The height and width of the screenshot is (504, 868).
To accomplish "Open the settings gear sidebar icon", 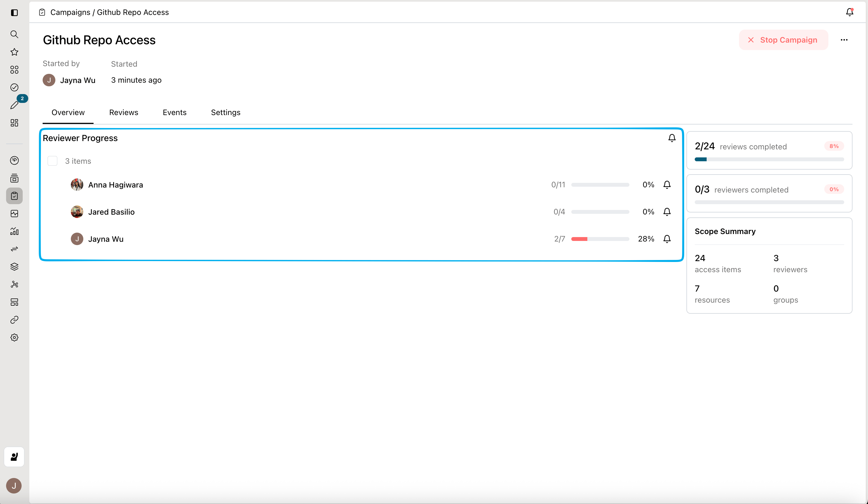I will (x=14, y=338).
